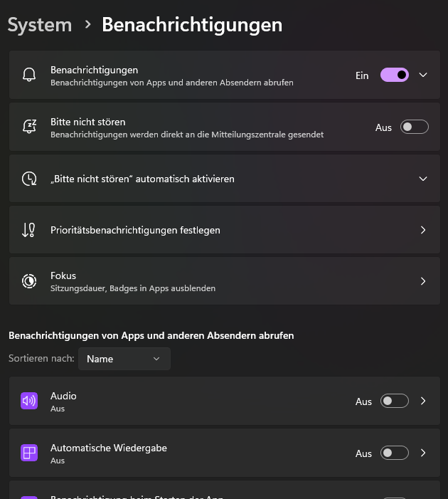Click the Prioritätsbenachrichtigungen sort icon
The height and width of the screenshot is (499, 448).
[x=29, y=230]
